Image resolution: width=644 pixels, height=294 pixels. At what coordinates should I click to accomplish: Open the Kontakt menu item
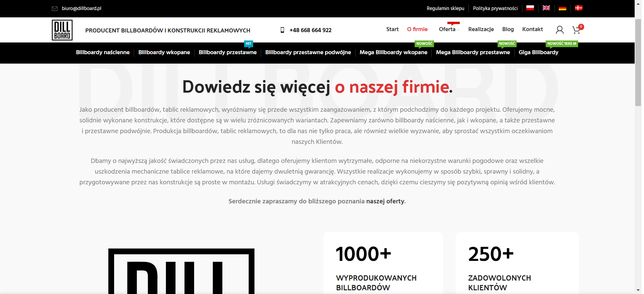pyautogui.click(x=532, y=29)
